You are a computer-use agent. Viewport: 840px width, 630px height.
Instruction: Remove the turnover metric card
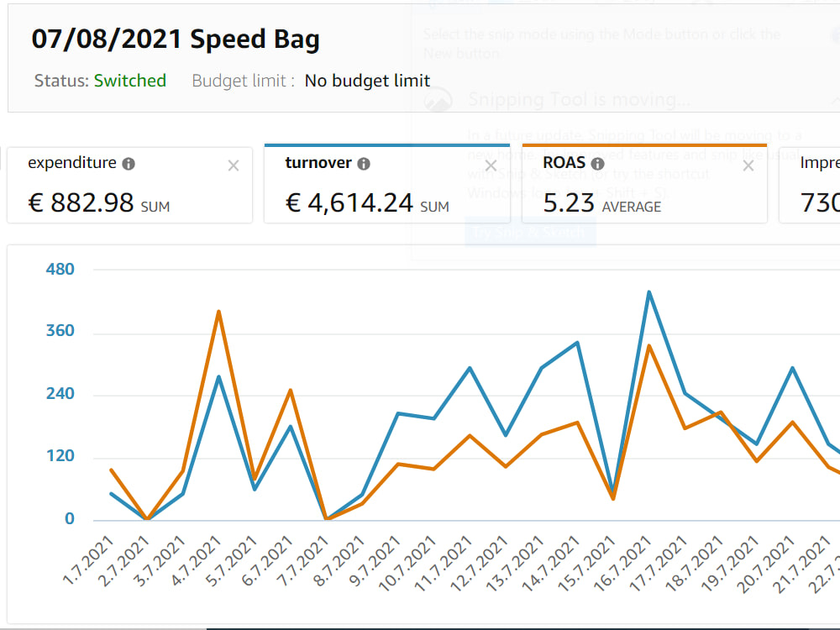coord(491,166)
